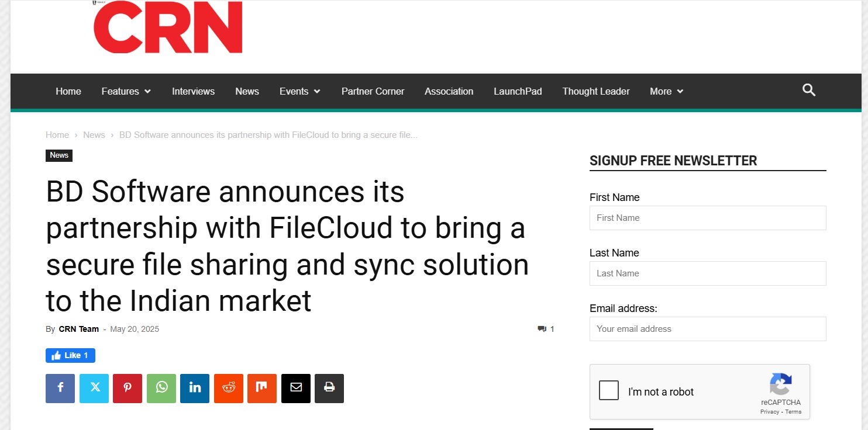The height and width of the screenshot is (430, 868).
Task: Share article by email icon
Action: [296, 389]
